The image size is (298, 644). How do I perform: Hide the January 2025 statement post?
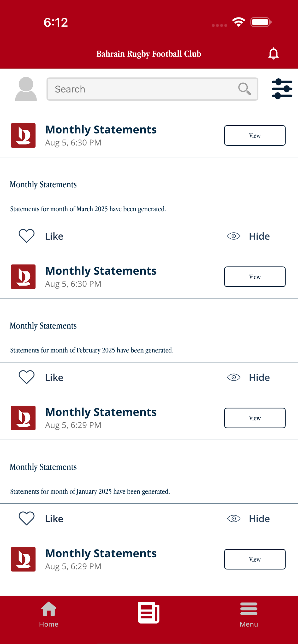pyautogui.click(x=248, y=518)
